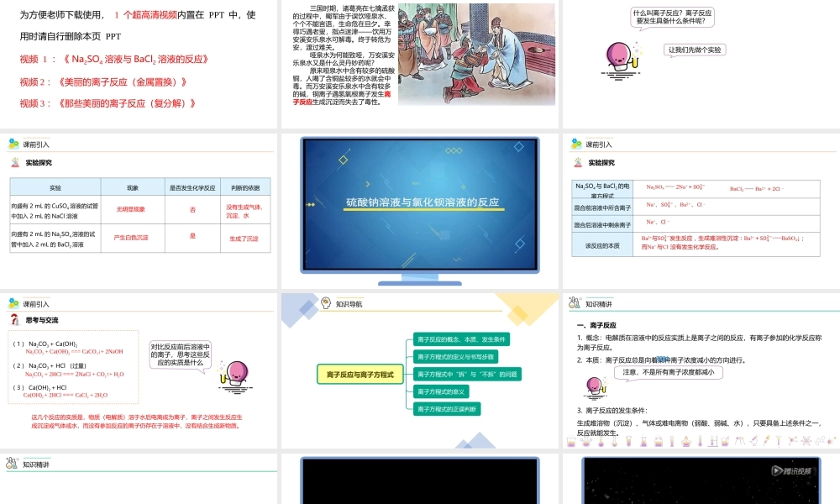This screenshot has width=840, height=504.
Task: Click the bubble 对比反应前后溶液中的离子
Action: (x=180, y=354)
